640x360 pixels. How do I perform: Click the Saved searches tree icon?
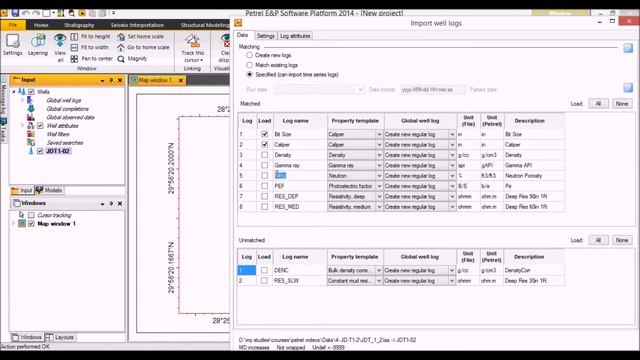click(31, 142)
